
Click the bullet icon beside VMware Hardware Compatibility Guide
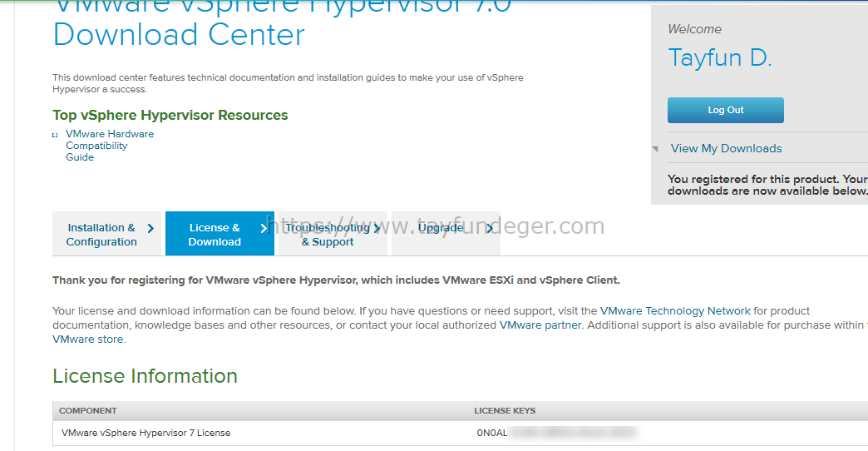(55, 135)
